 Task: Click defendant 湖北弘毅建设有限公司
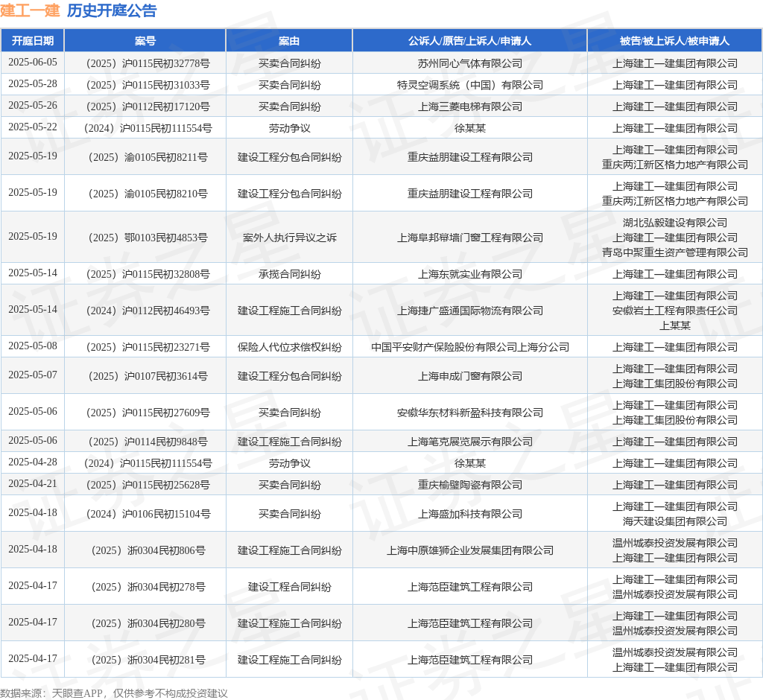pos(674,223)
